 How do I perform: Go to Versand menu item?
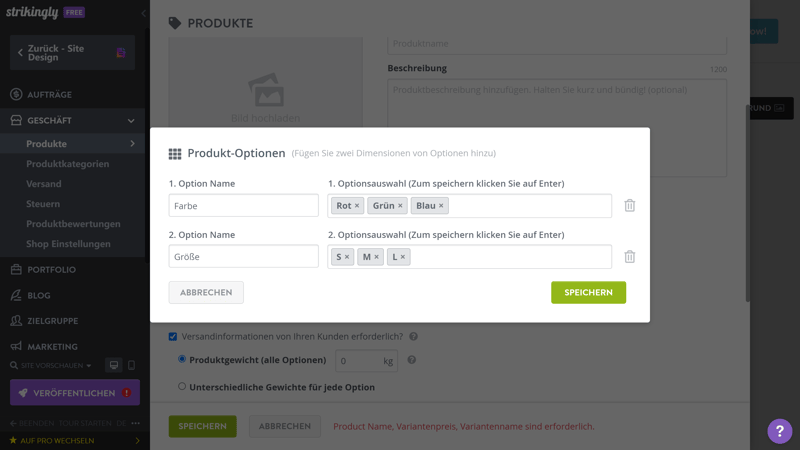[44, 184]
